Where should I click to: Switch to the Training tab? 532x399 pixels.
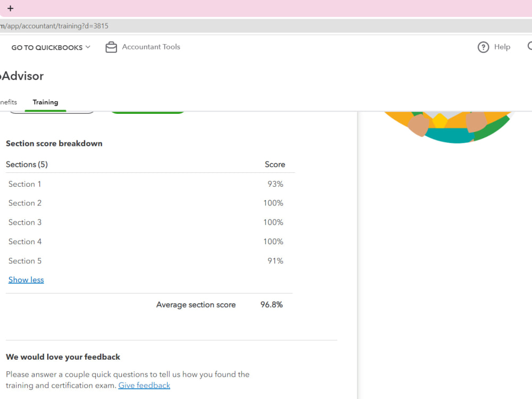click(45, 102)
